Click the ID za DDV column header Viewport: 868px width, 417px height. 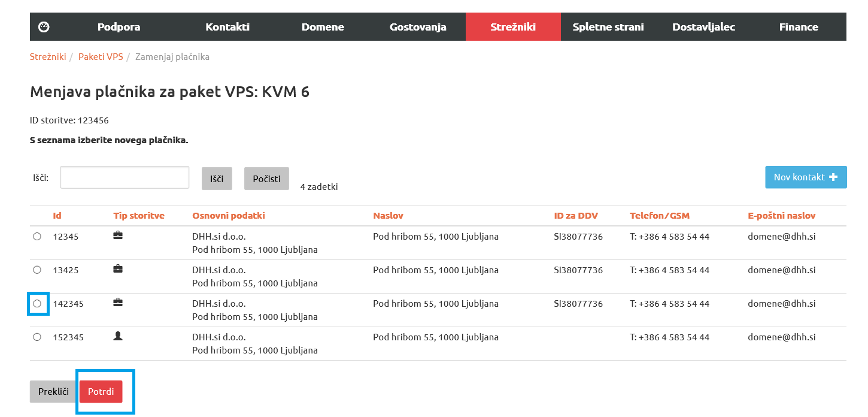tap(576, 216)
